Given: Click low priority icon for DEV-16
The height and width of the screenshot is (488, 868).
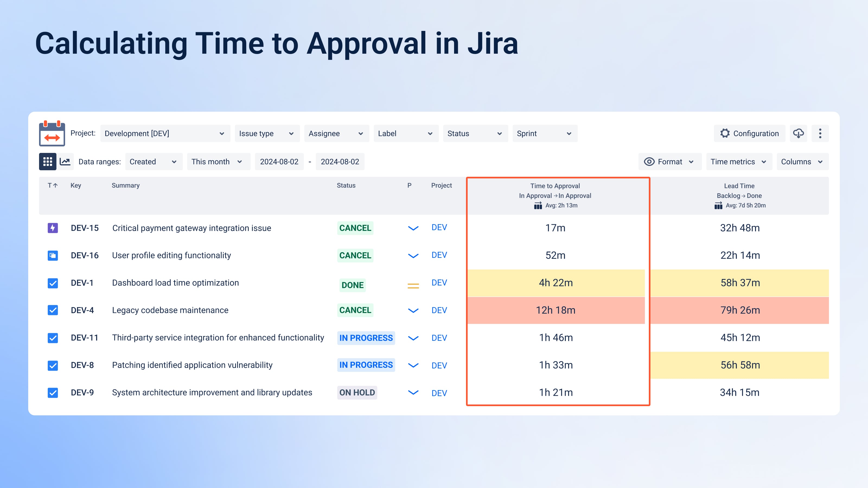Looking at the screenshot, I should point(413,256).
